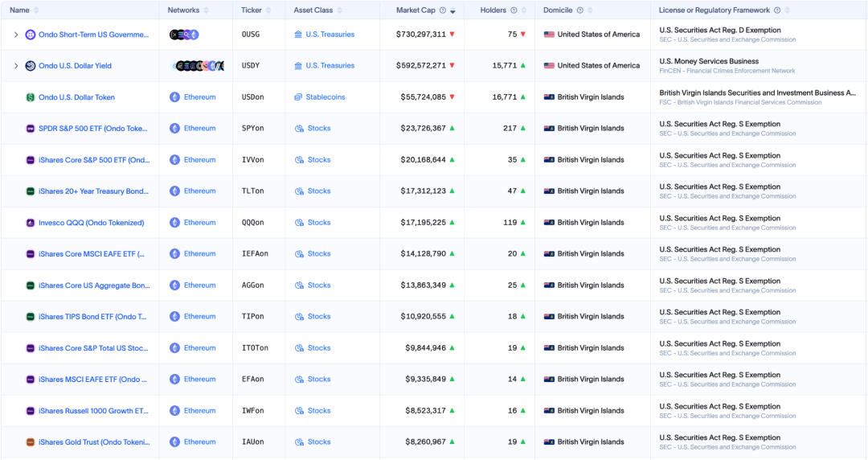Sort by Name column sort arrows

click(x=36, y=10)
